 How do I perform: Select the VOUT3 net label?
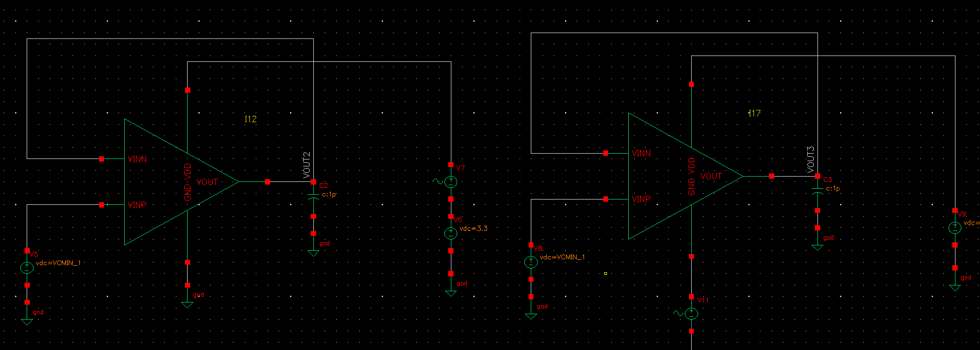point(811,159)
